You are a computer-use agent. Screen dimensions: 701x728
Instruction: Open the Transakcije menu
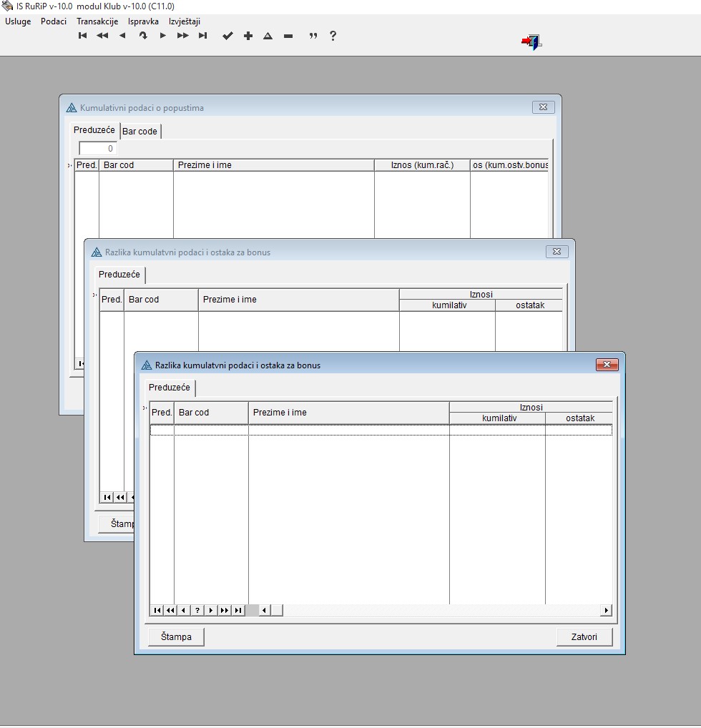97,21
